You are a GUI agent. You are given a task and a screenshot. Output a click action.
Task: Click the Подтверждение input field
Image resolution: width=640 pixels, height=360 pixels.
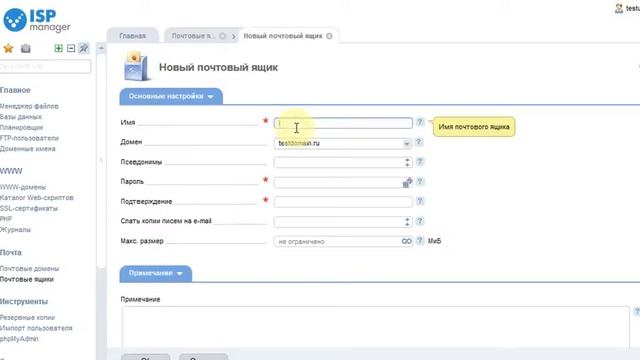(343, 202)
